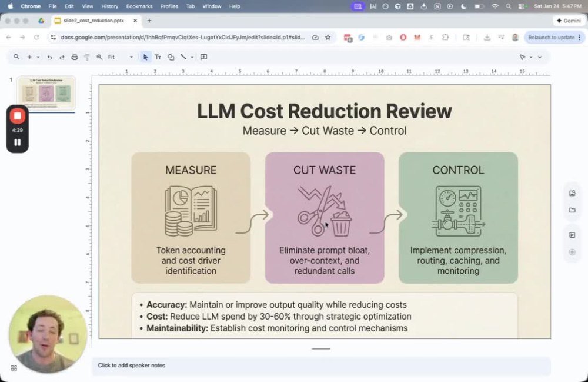Open the Apple menu
The height and width of the screenshot is (382, 588).
pos(10,6)
